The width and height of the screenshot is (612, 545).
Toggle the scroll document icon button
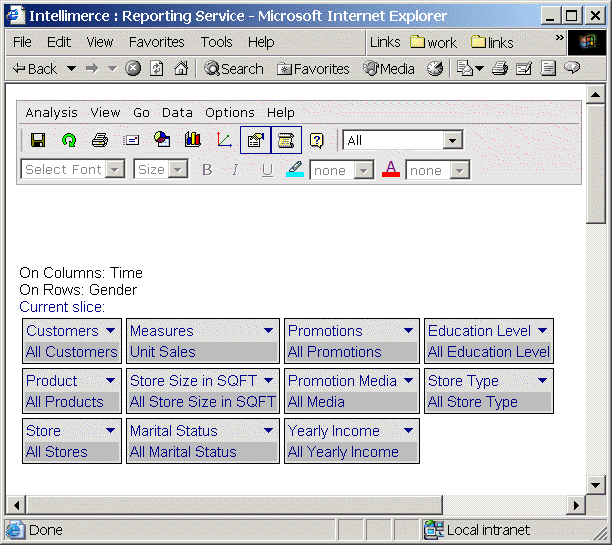[x=286, y=140]
